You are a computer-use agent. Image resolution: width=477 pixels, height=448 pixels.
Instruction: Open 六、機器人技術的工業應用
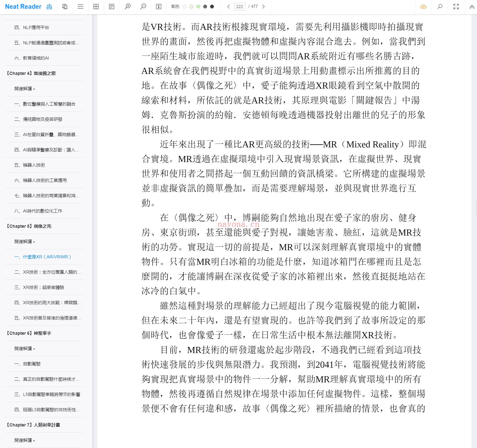[x=41, y=180]
